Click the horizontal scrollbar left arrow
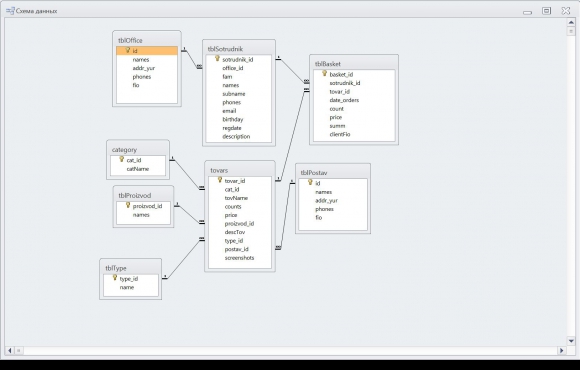Viewport: 580px width, 370px height. [x=10, y=350]
